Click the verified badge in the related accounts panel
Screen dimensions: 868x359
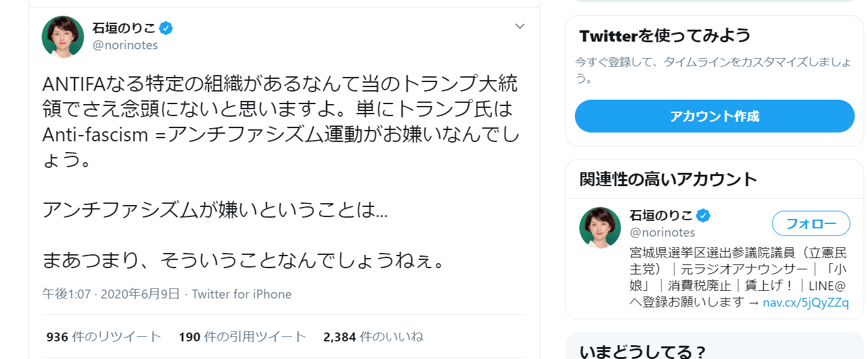704,216
